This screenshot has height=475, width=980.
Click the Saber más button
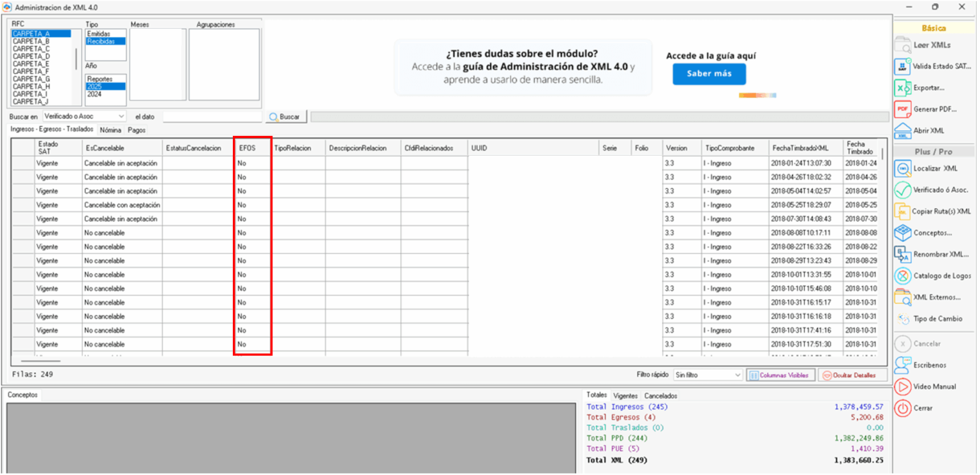(709, 74)
